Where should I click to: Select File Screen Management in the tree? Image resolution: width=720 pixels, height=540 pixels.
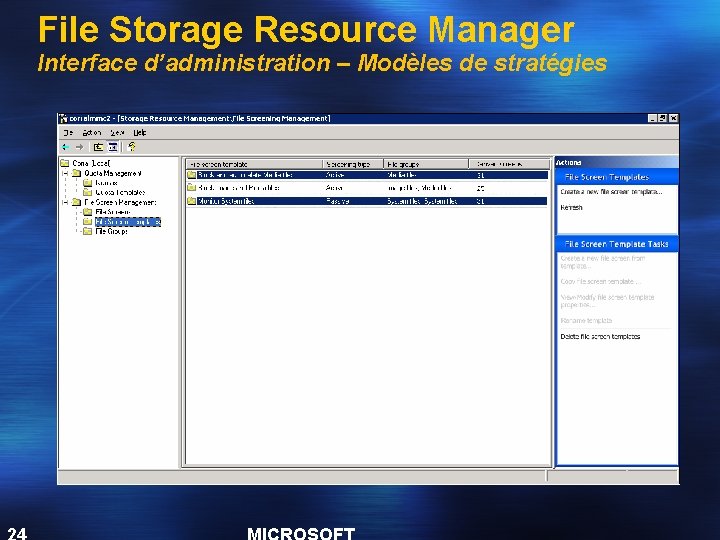(x=120, y=202)
